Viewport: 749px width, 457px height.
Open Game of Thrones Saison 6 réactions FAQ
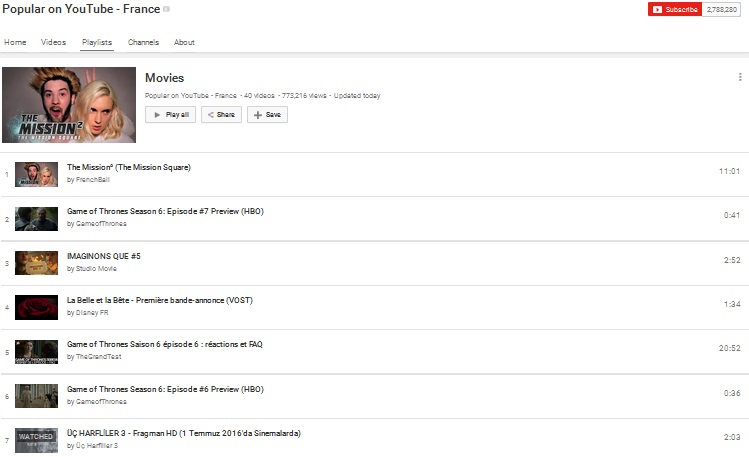[165, 344]
